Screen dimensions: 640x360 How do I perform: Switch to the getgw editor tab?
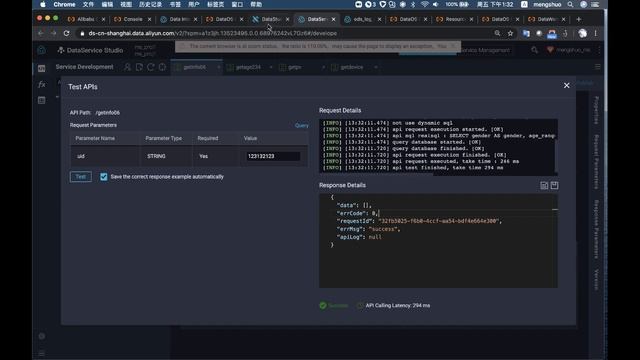[x=295, y=67]
